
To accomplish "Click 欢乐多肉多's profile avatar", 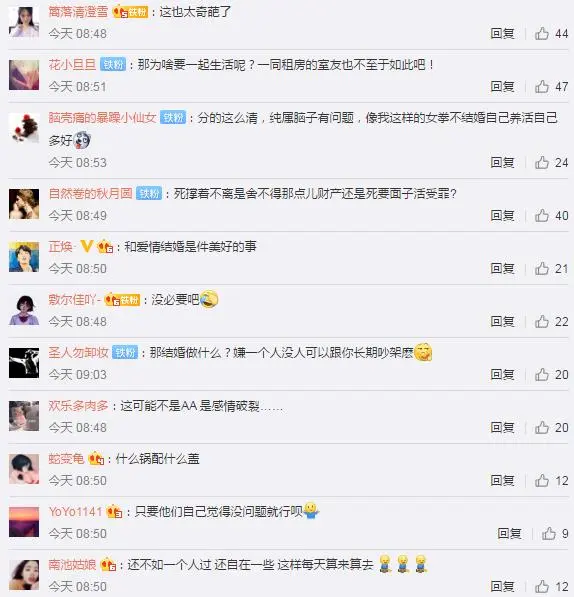I will [x=24, y=416].
